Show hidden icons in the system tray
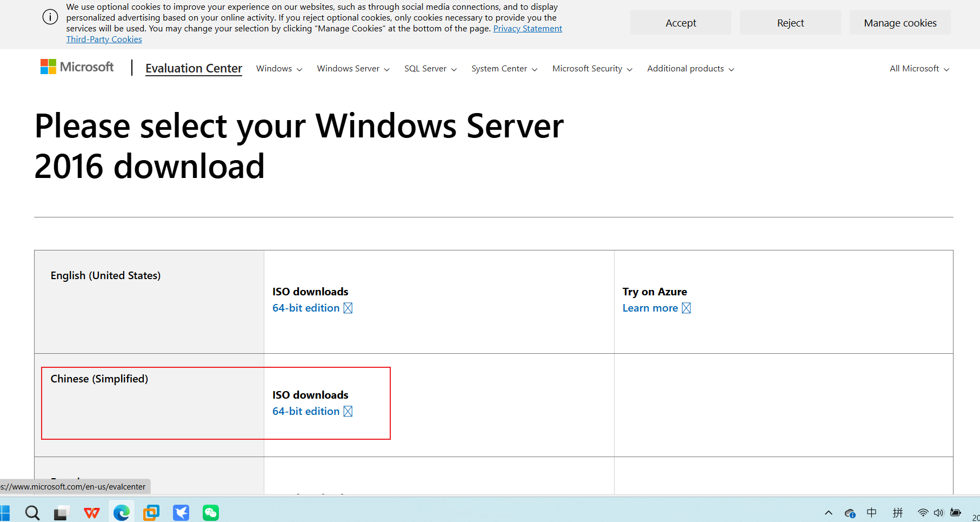Image resolution: width=980 pixels, height=522 pixels. [x=828, y=513]
